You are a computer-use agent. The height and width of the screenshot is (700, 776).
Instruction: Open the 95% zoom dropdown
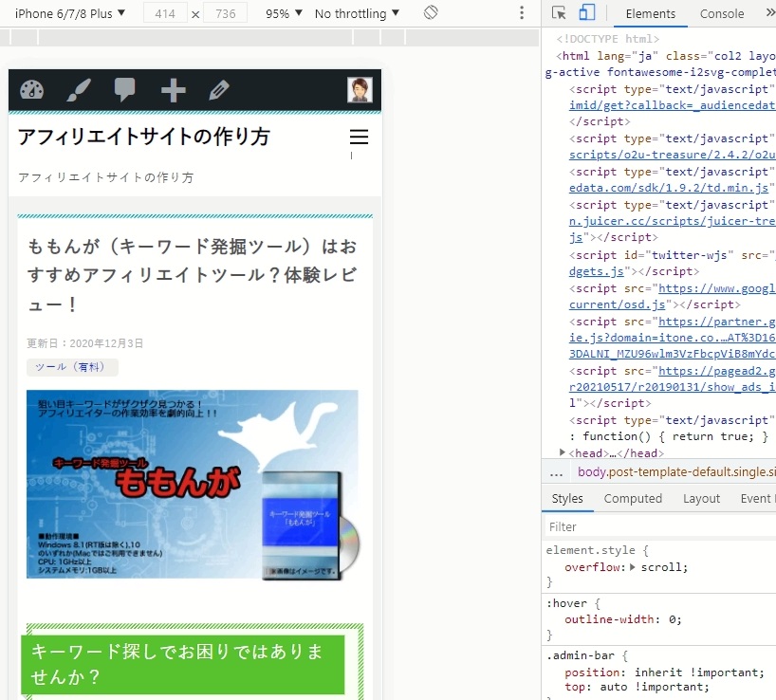pyautogui.click(x=284, y=13)
